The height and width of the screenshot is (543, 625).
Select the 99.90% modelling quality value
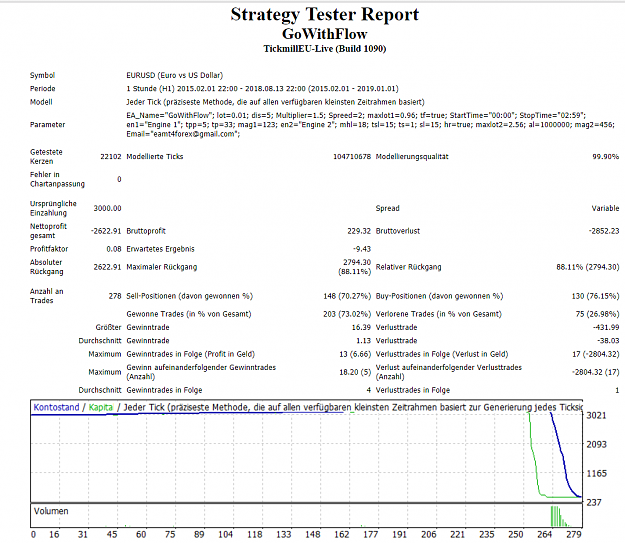(x=605, y=157)
